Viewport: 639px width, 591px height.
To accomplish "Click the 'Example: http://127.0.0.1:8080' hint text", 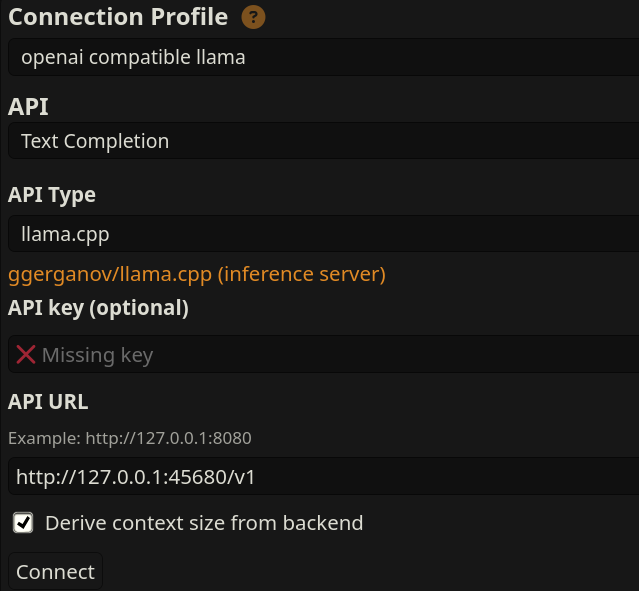I will click(x=130, y=438).
